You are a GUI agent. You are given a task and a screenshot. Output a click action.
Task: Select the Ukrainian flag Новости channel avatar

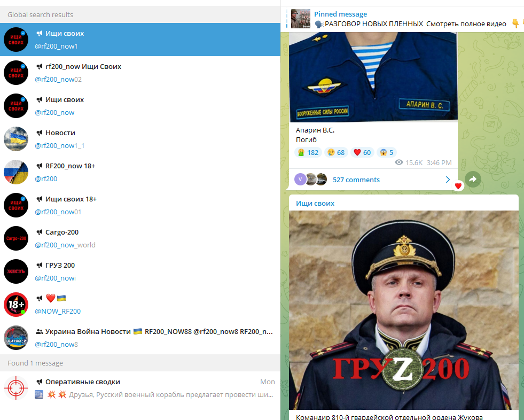(x=16, y=139)
